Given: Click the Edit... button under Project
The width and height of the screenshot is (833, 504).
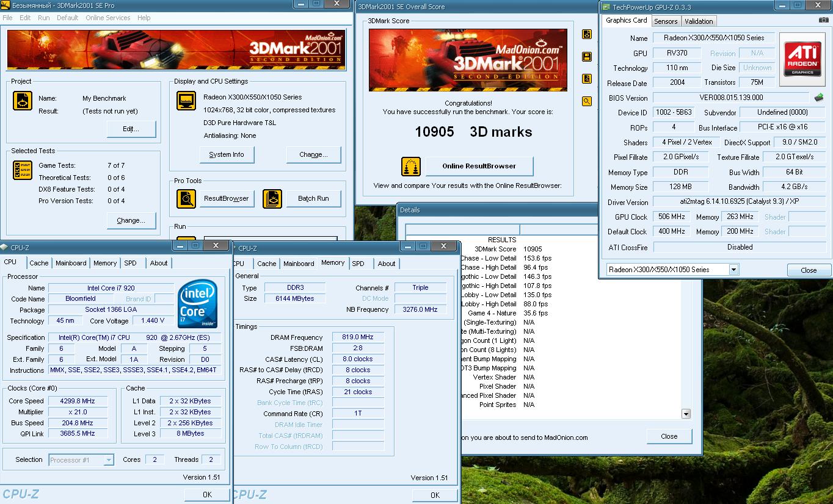Looking at the screenshot, I should point(131,129).
